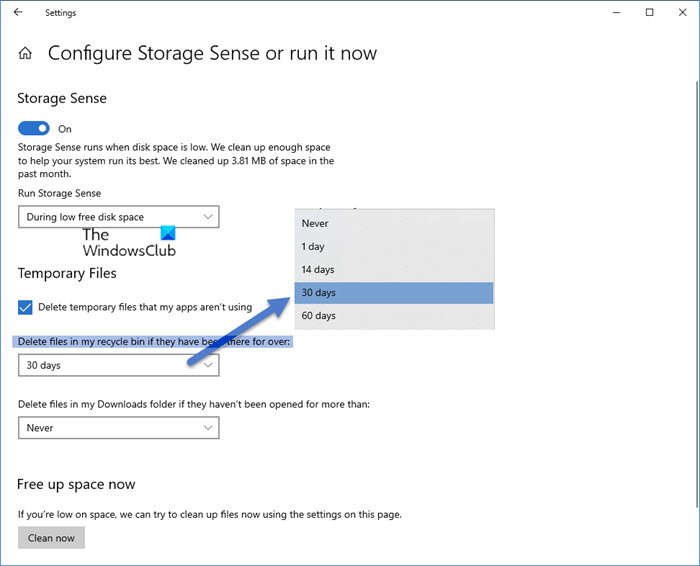Click the Storage Sense section heading
Screen dimensions: 700x566
tap(62, 99)
